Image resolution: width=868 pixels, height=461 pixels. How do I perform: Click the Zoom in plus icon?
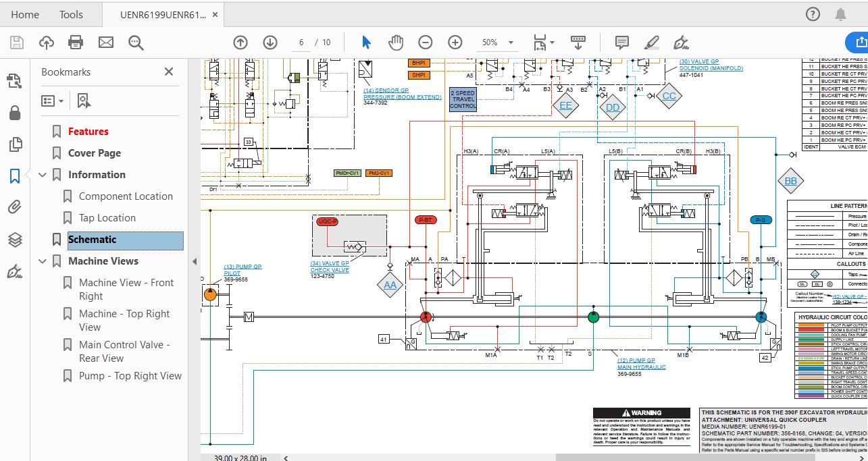coord(455,43)
